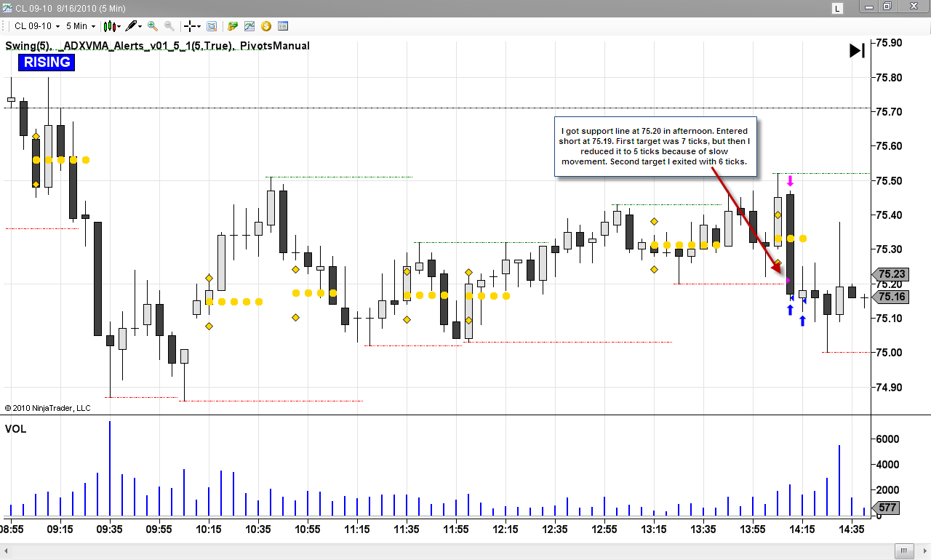Click the 10:55 time axis label
931x560 pixels.
click(x=308, y=529)
